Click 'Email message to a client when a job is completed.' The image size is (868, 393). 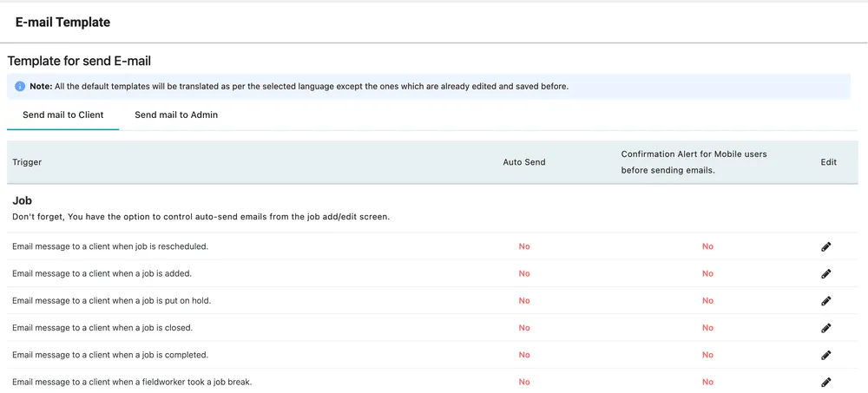point(110,355)
